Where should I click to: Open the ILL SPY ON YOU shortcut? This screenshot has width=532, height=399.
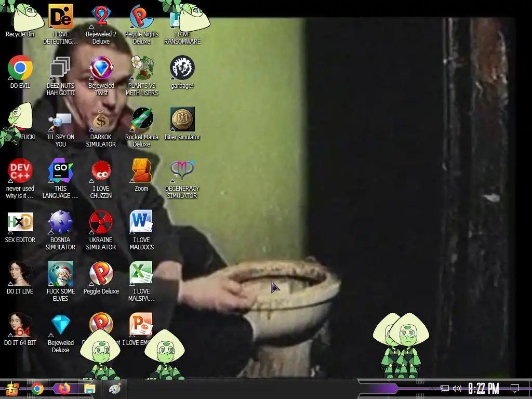(60, 128)
